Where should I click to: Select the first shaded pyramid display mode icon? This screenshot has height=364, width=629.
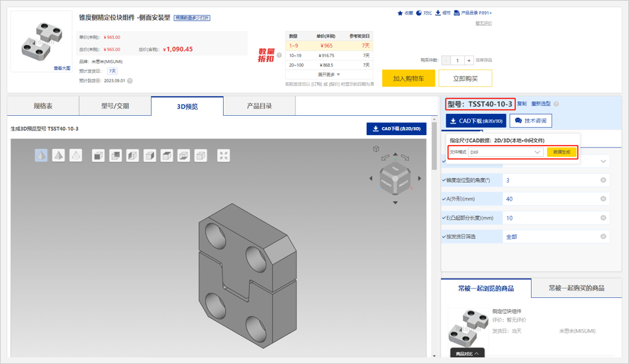41,156
